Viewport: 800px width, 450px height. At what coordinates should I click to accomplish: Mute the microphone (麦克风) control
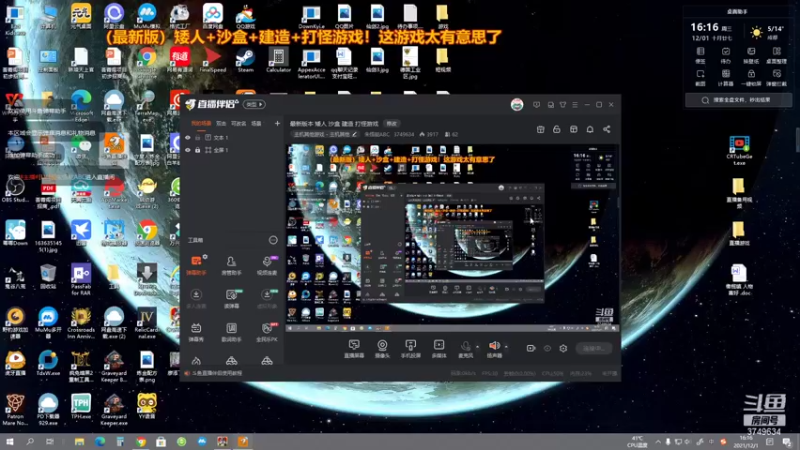[465, 349]
